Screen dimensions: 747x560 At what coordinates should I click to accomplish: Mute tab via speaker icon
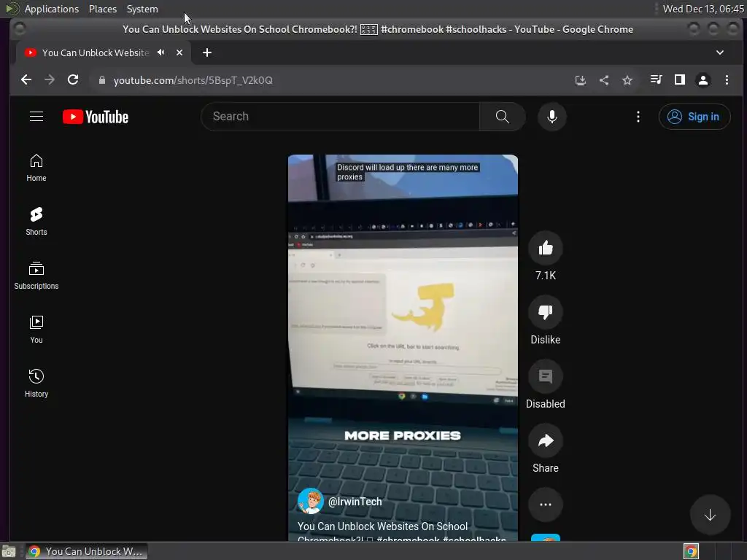click(x=161, y=52)
